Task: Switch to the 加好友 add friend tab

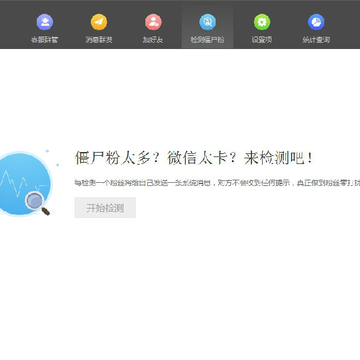Action: (x=153, y=28)
